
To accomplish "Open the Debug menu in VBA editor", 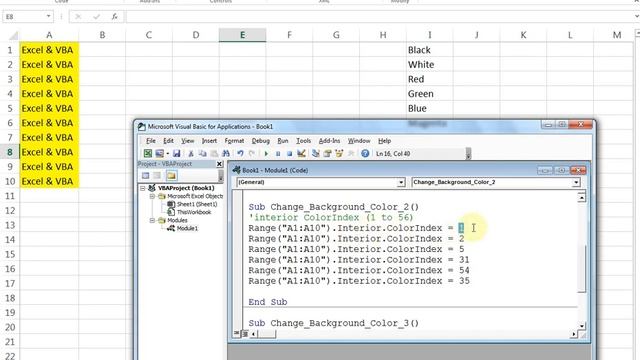I will pyautogui.click(x=260, y=141).
